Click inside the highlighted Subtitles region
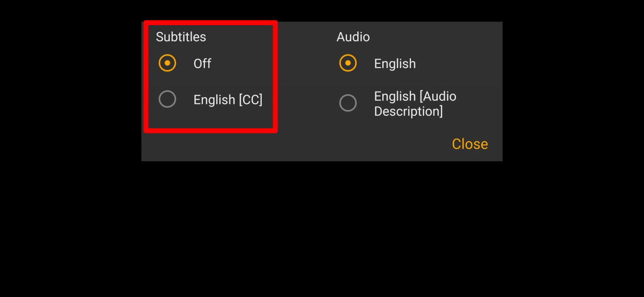The height and width of the screenshot is (297, 644). point(210,77)
